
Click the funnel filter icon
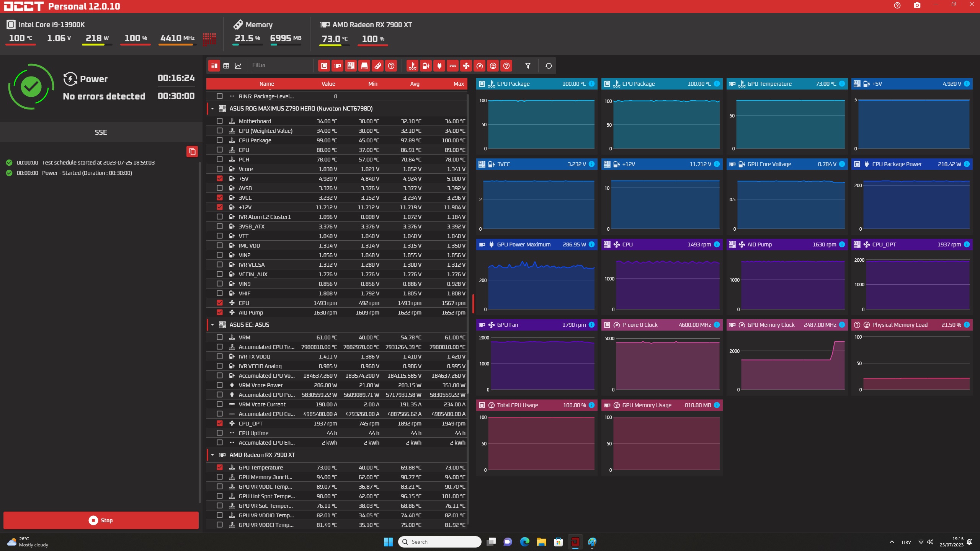[x=528, y=66]
